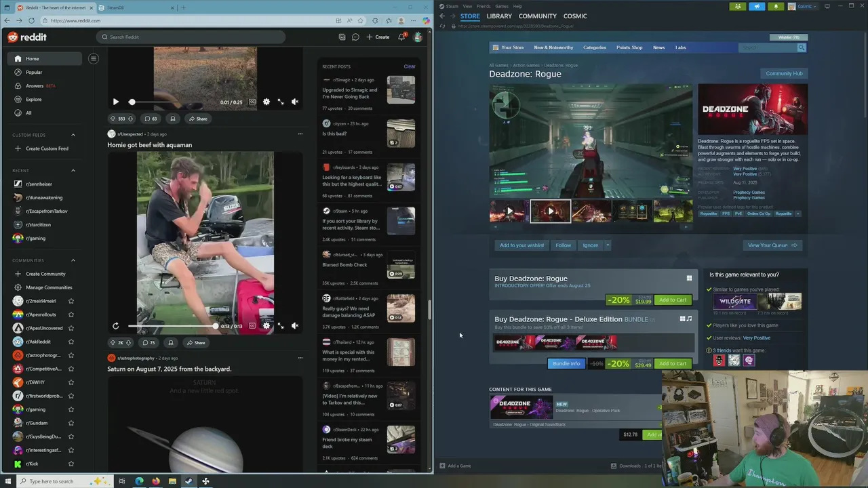Toggle captions on aquaman video
Screen dimensions: 868x488
point(252,326)
